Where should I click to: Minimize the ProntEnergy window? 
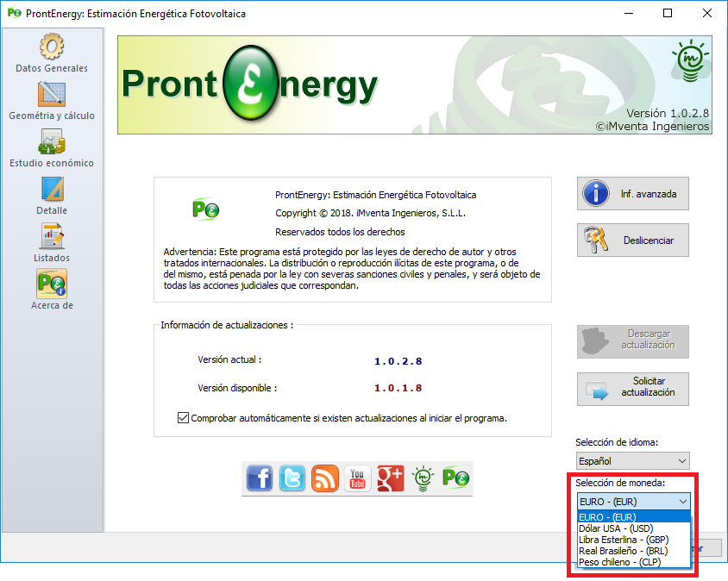click(x=629, y=13)
